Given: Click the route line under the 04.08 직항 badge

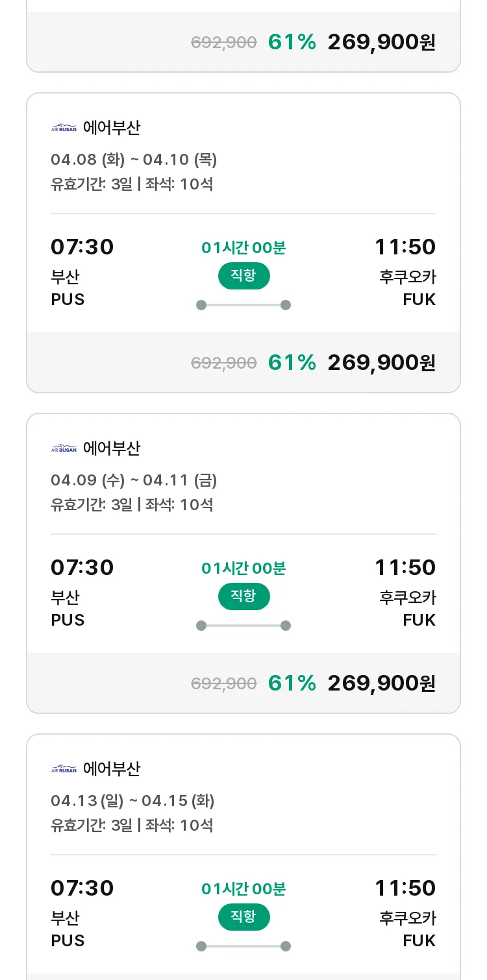Looking at the screenshot, I should [x=243, y=305].
